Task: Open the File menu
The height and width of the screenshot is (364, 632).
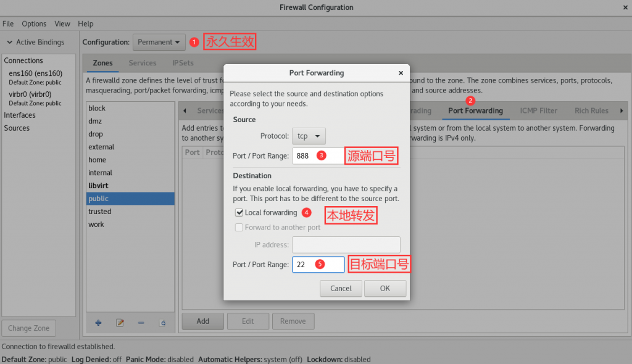Action: click(x=8, y=24)
